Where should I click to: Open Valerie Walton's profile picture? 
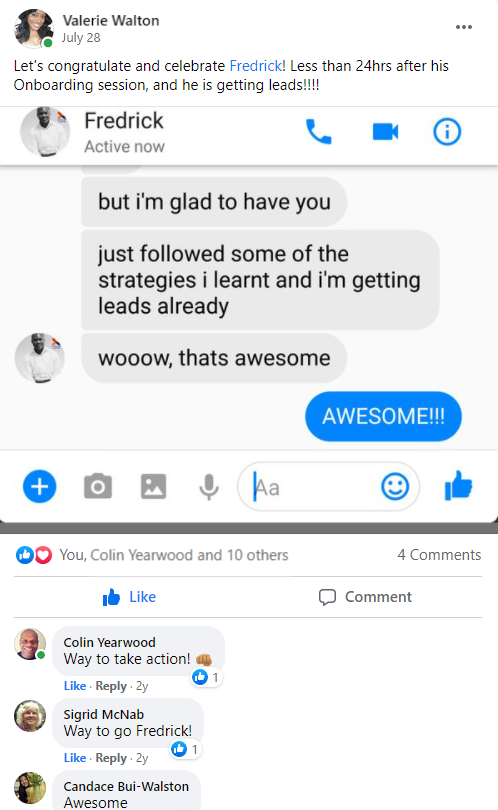click(34, 28)
